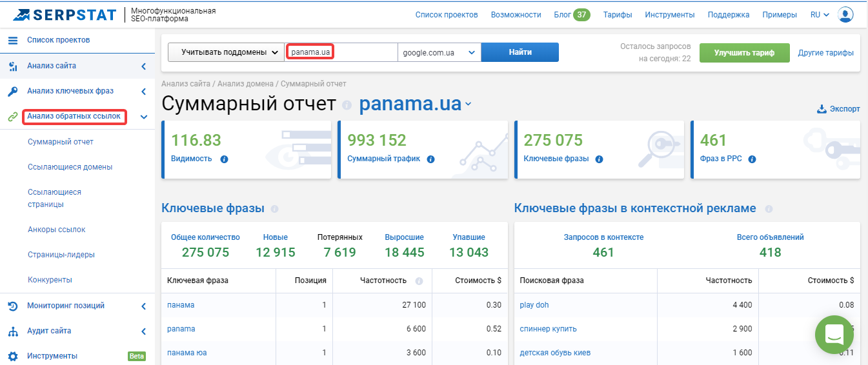Open the Другие тарифы link
Image resolution: width=868 pixels, height=365 pixels.
click(x=825, y=53)
